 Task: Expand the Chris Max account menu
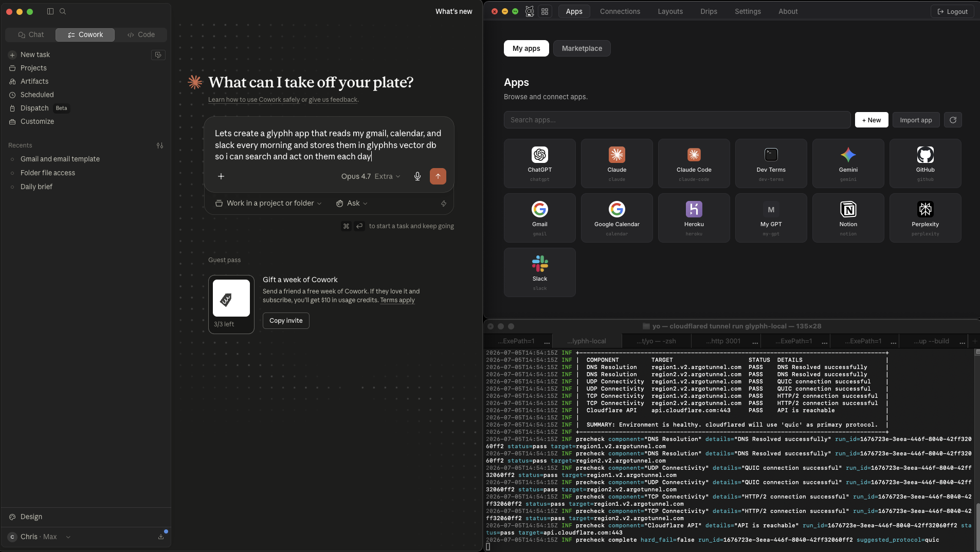pos(40,537)
